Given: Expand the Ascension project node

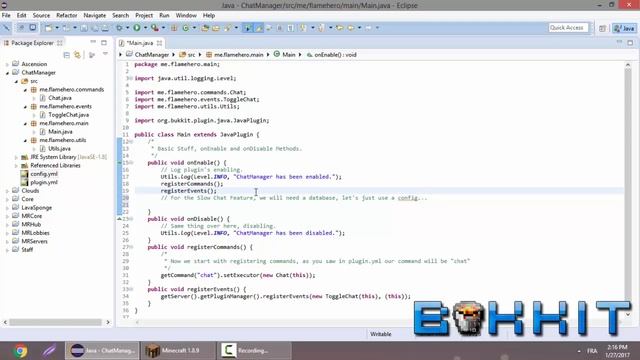Looking at the screenshot, I should (x=7, y=64).
